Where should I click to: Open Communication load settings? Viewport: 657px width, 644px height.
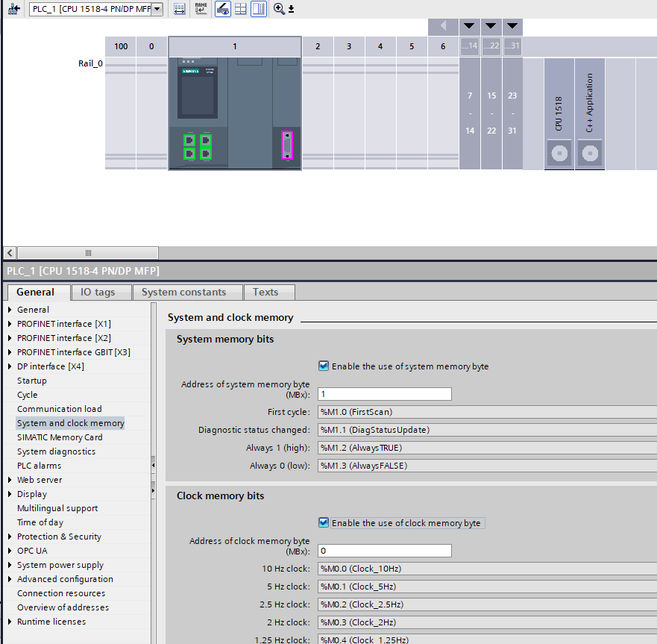[60, 409]
